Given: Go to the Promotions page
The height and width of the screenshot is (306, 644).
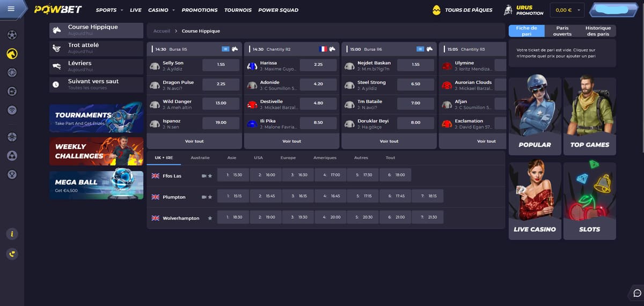Looking at the screenshot, I should (x=200, y=10).
